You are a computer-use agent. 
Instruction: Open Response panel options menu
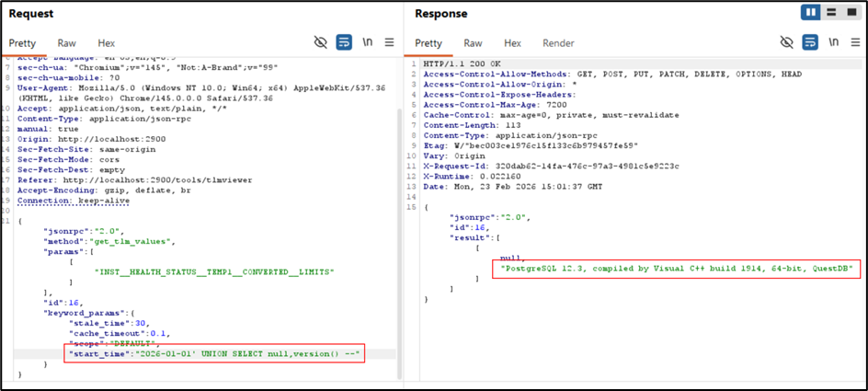[x=856, y=42]
